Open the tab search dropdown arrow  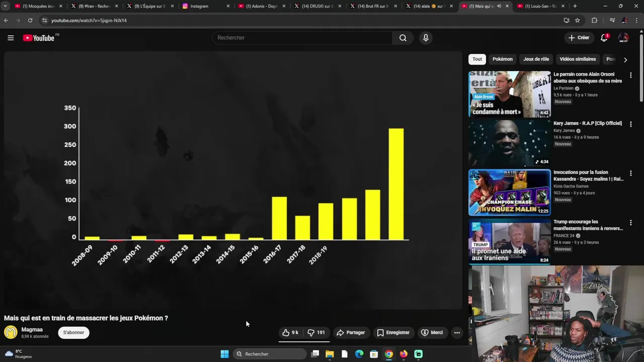click(x=5, y=6)
